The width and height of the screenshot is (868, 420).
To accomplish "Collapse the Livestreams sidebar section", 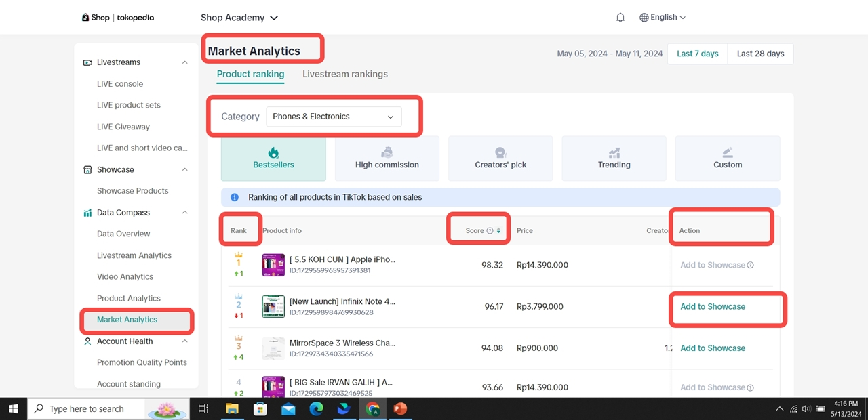I will tap(184, 62).
